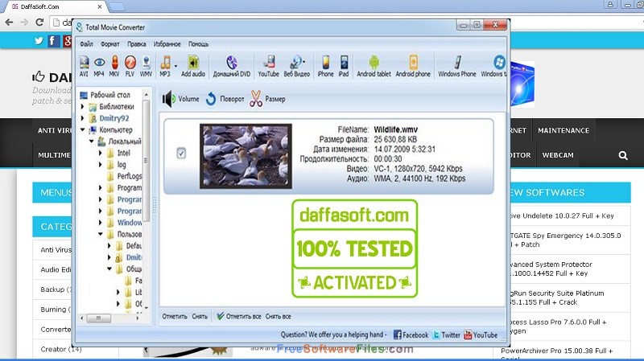Open the MP3 dropdown arrow
Screen dimensions: 644x361
tap(175, 66)
